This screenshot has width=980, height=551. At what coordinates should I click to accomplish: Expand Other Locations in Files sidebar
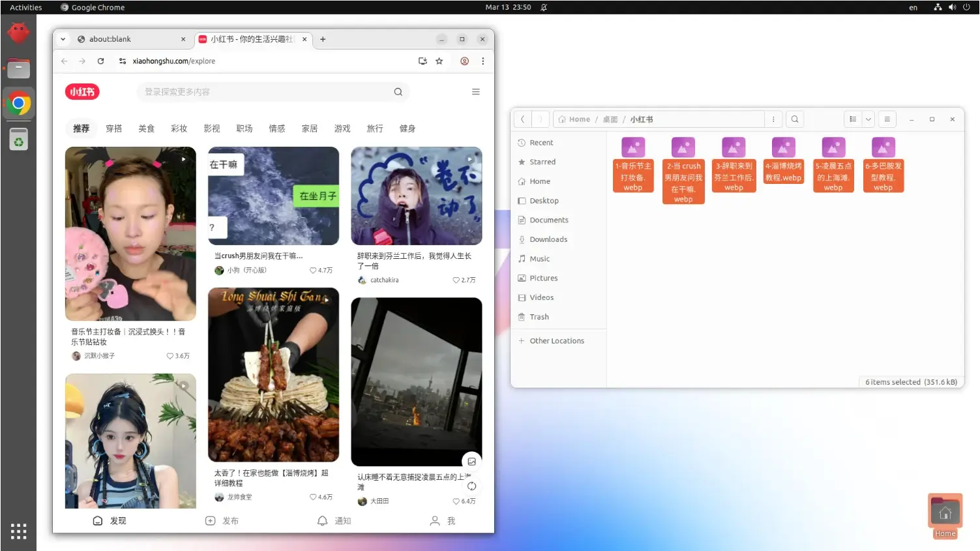556,341
